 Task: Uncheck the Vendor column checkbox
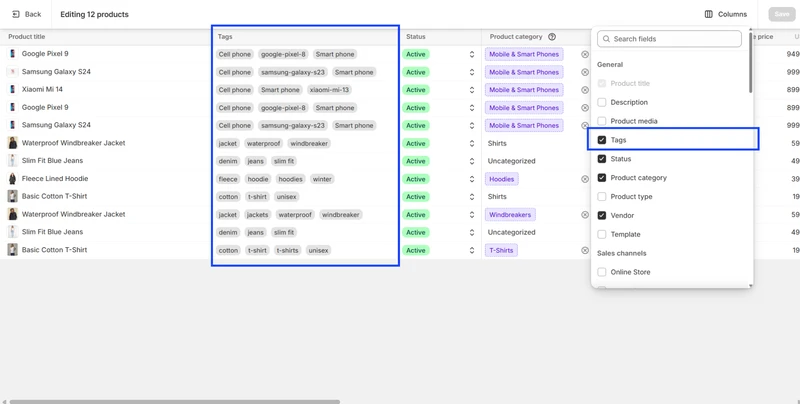602,215
